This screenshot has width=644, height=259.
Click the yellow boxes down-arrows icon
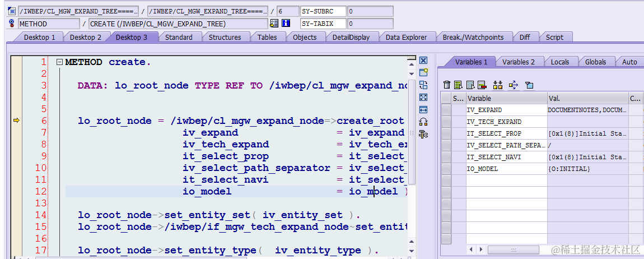coord(498,85)
